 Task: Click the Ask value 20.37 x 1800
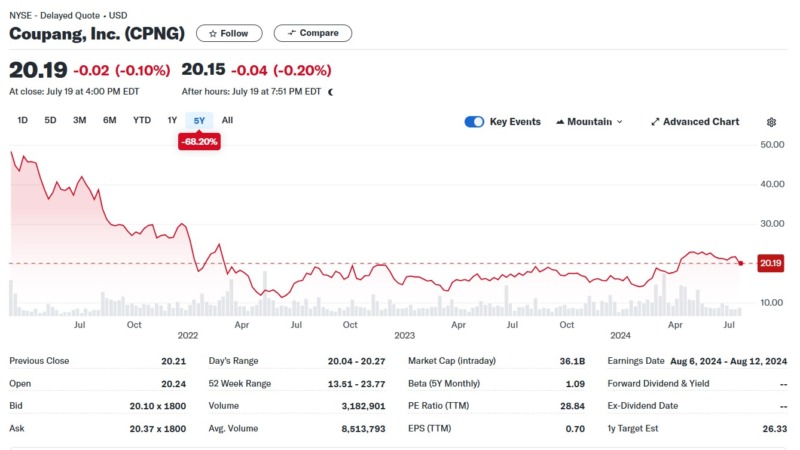point(158,429)
